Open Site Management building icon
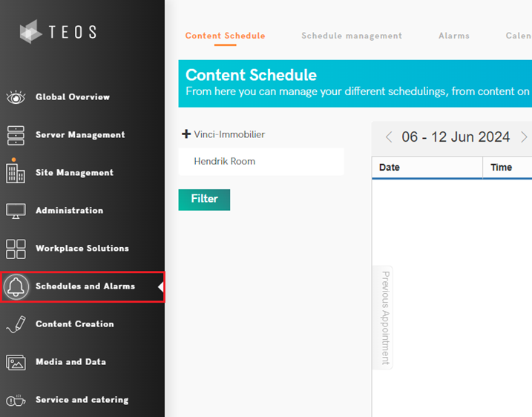532x417 pixels. pos(16,172)
